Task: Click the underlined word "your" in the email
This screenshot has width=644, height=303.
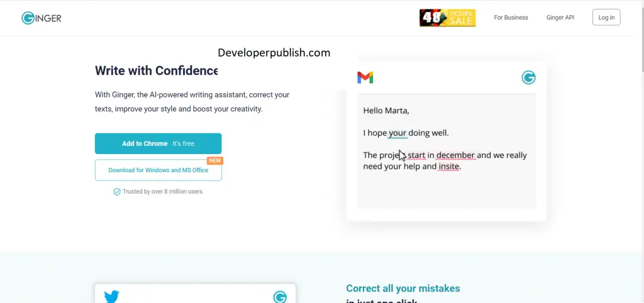Action: (x=397, y=133)
